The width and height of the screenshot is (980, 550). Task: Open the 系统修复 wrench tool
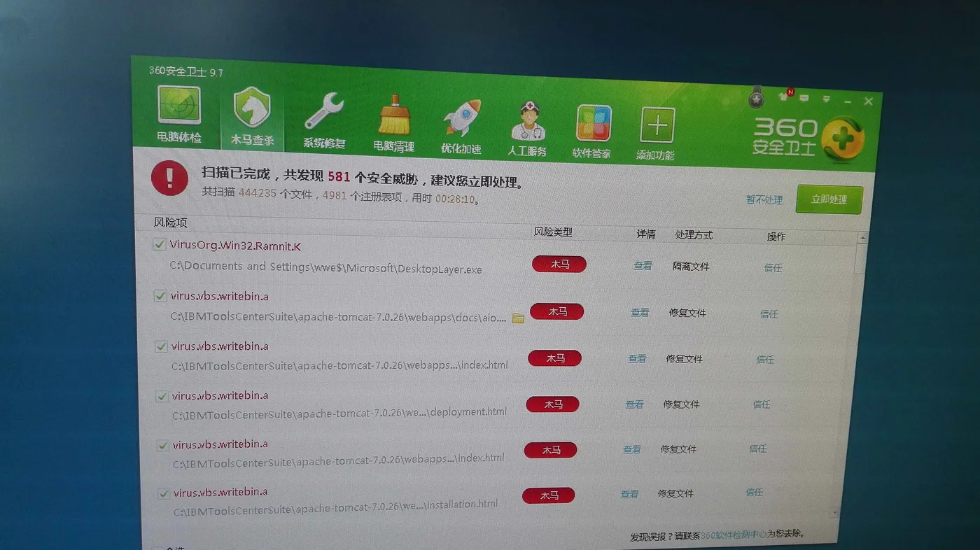pos(324,122)
